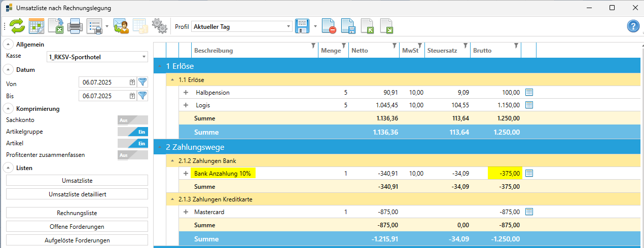Click the Offene Forderungen button
Screen dimensions: 644x248
tap(77, 226)
